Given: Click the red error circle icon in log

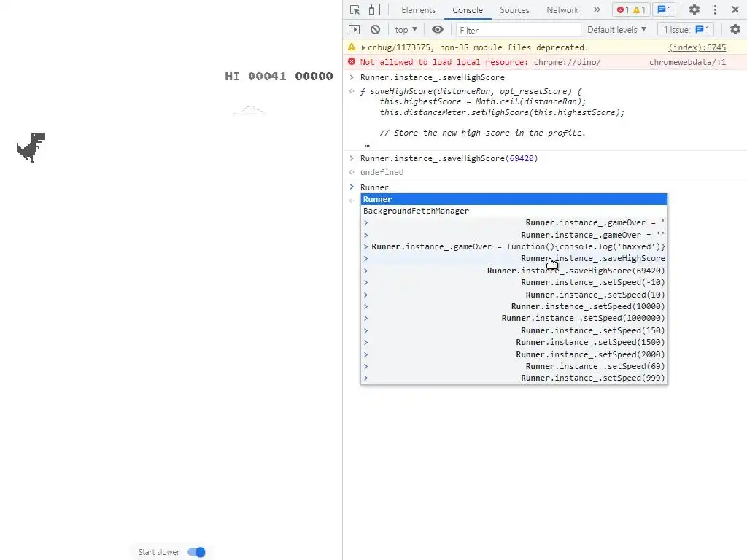Looking at the screenshot, I should [352, 61].
